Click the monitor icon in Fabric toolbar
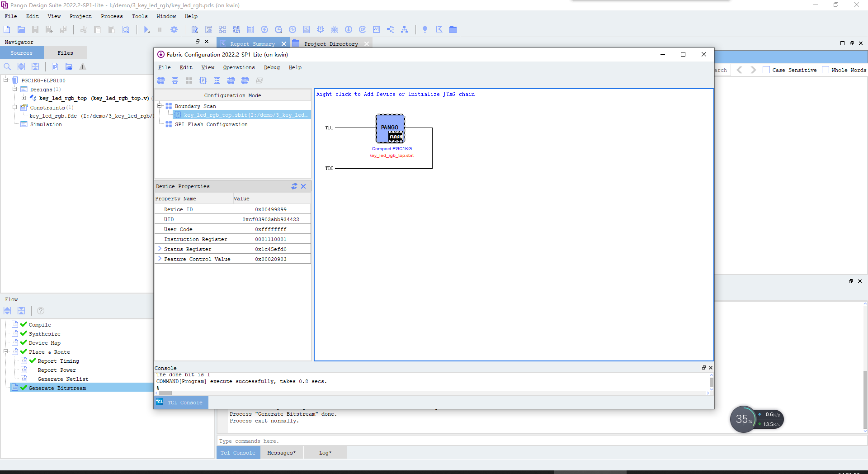This screenshot has width=868, height=474. (x=175, y=81)
